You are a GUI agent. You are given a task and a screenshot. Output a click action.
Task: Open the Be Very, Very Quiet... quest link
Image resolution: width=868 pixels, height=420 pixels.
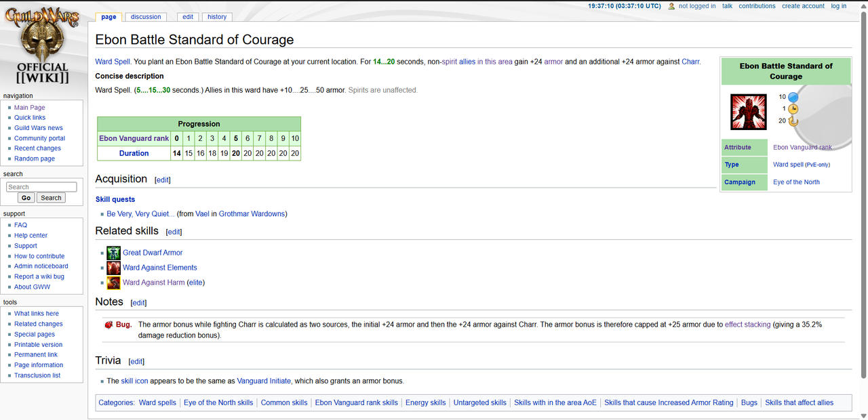pos(140,214)
